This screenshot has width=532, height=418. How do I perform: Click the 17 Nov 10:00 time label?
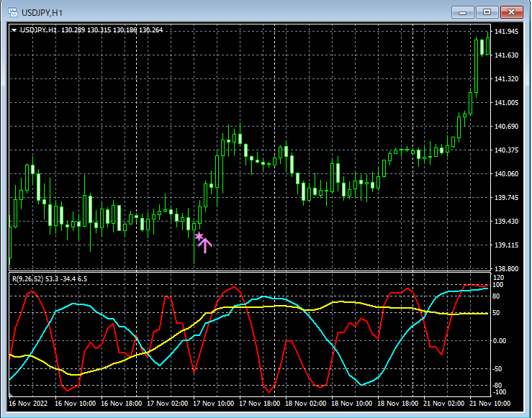(213, 404)
